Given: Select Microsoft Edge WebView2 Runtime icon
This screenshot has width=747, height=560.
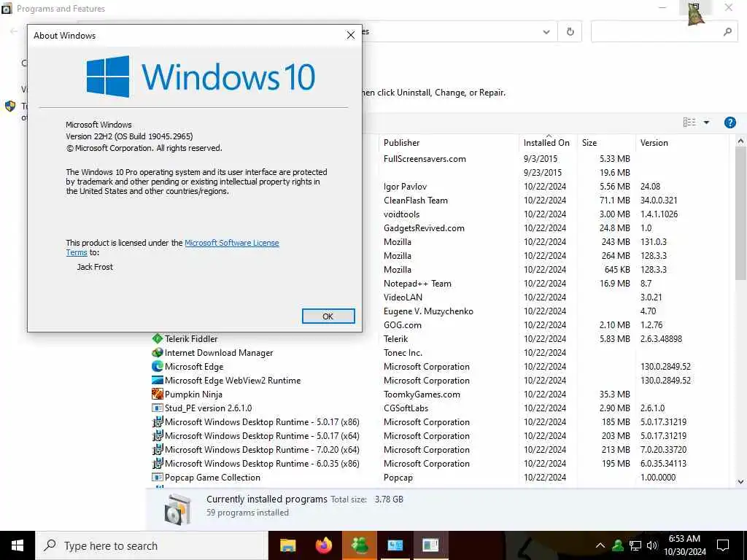Looking at the screenshot, I should pyautogui.click(x=158, y=380).
